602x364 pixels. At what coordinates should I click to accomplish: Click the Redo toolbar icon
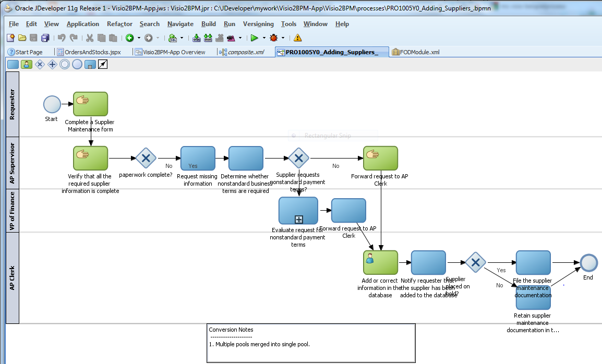click(x=74, y=38)
